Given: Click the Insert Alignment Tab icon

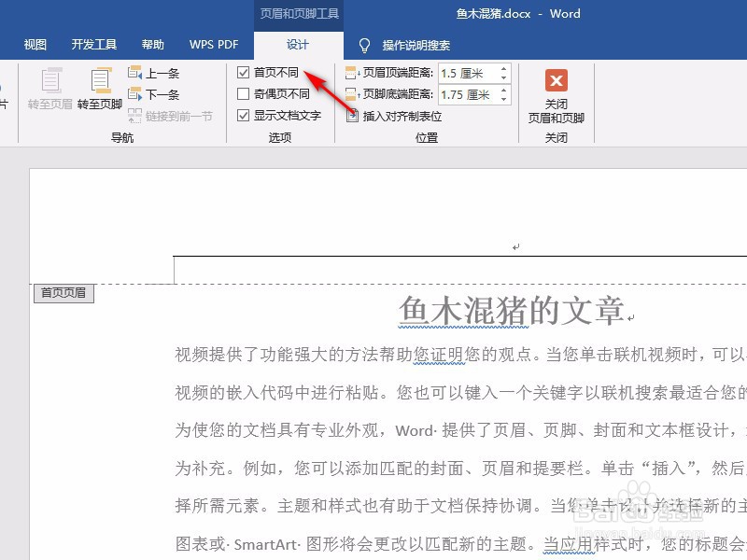Looking at the screenshot, I should 351,116.
